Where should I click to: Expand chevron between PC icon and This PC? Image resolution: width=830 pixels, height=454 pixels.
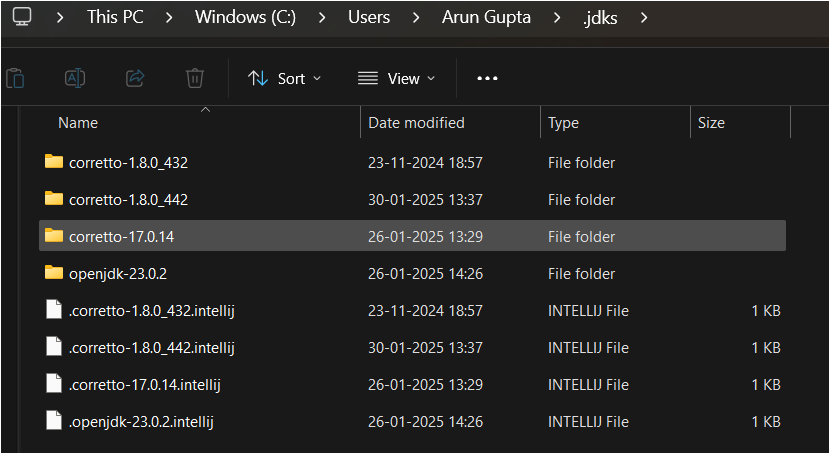tap(60, 17)
